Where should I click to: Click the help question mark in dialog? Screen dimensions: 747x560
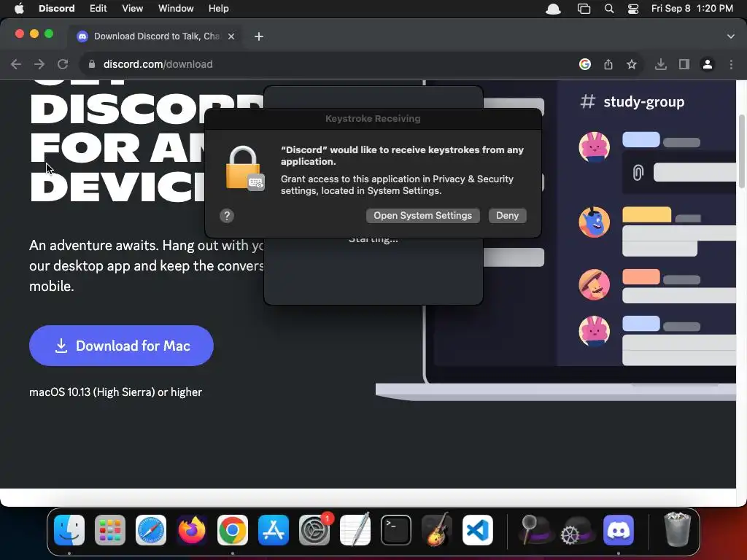tap(227, 216)
